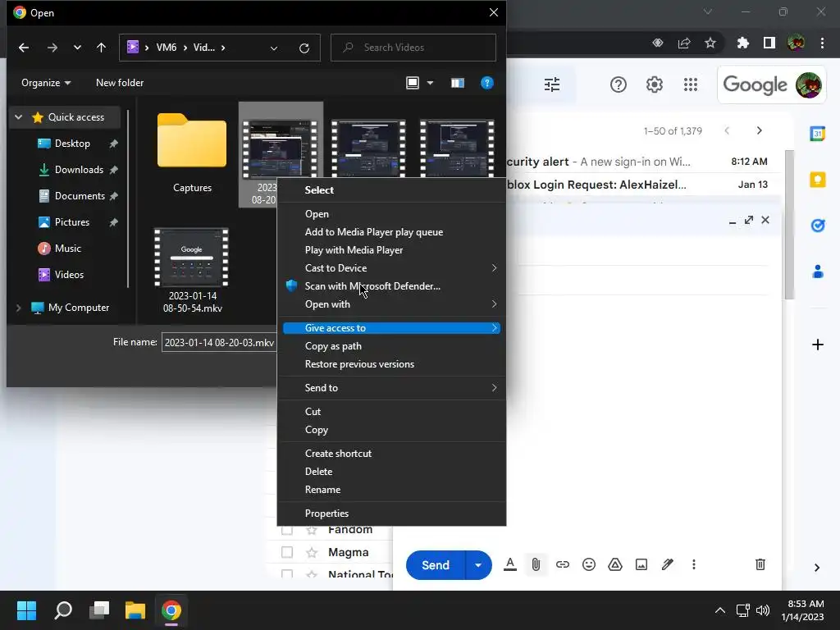
Task: Select Documents in Quick access
Action: pos(80,196)
